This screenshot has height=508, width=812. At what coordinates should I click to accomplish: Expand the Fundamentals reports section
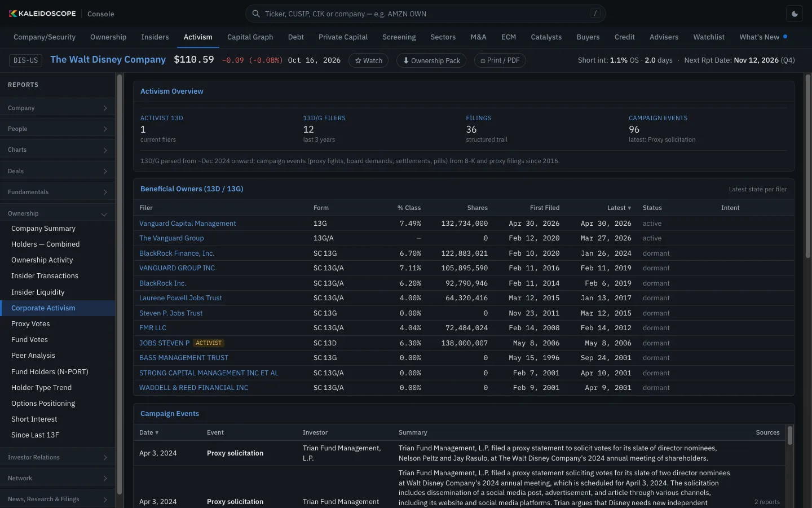[58, 192]
